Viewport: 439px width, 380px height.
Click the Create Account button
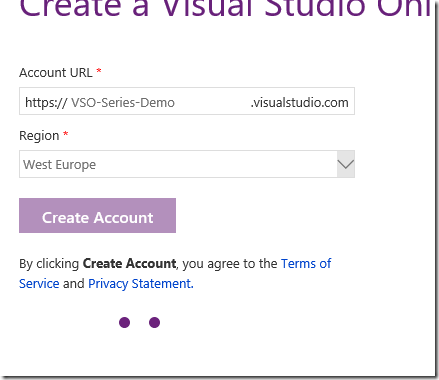point(97,216)
